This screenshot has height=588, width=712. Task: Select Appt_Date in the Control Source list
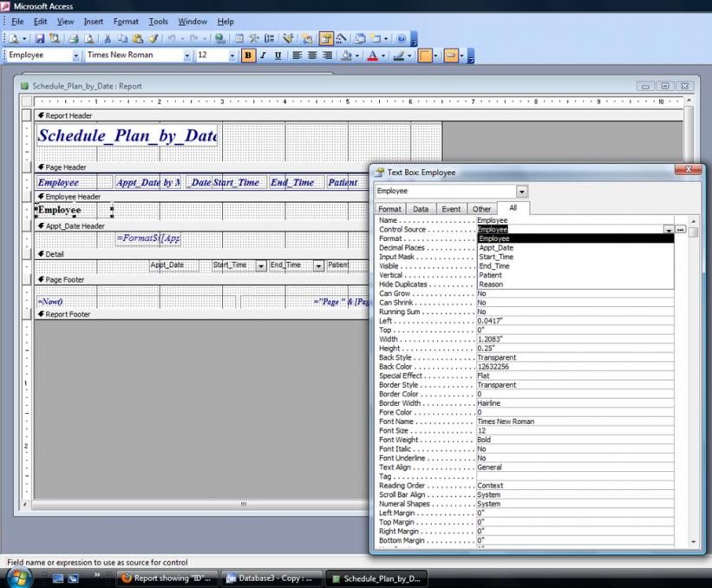coord(575,248)
